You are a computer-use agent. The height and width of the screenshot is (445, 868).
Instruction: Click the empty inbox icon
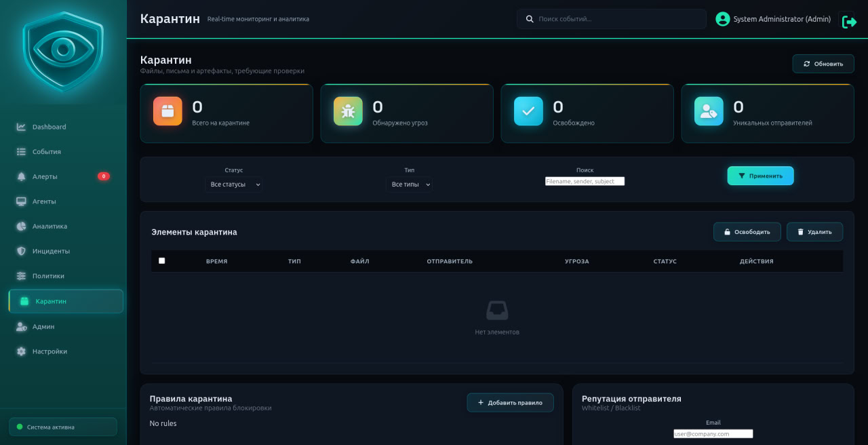pos(497,311)
